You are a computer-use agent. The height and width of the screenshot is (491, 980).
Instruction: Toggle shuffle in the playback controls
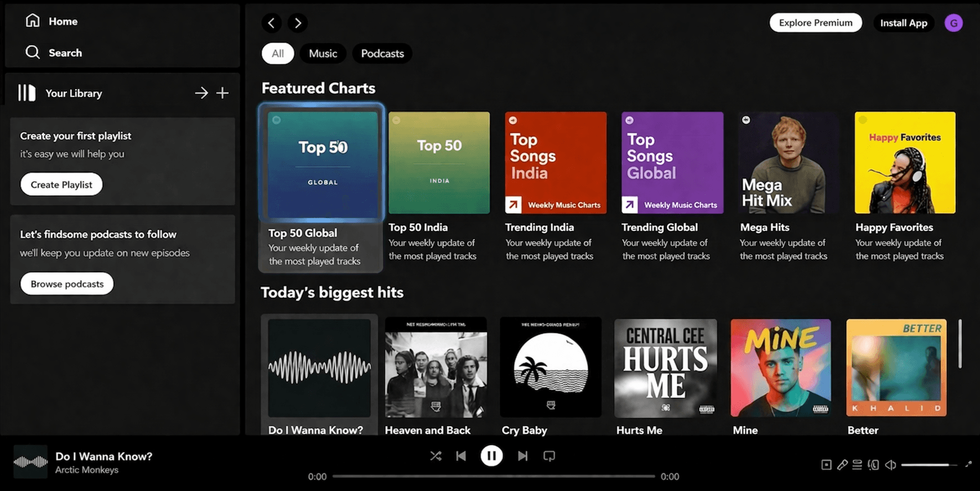(x=435, y=456)
